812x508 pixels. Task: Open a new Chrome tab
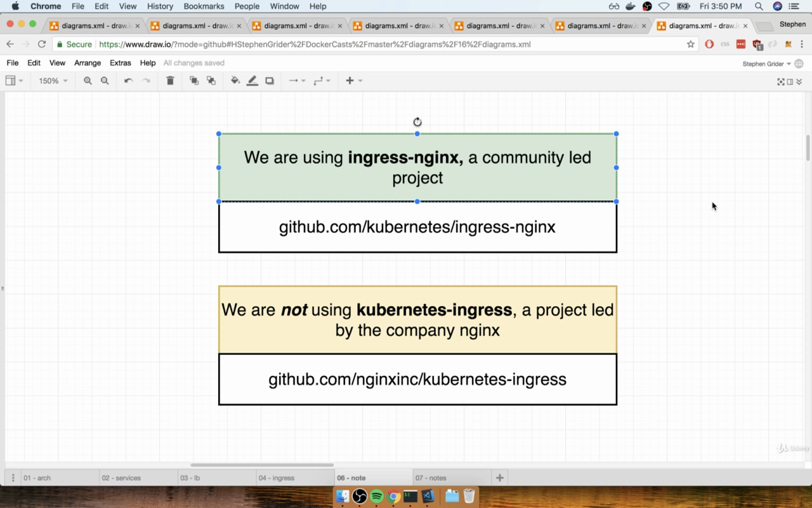point(766,26)
